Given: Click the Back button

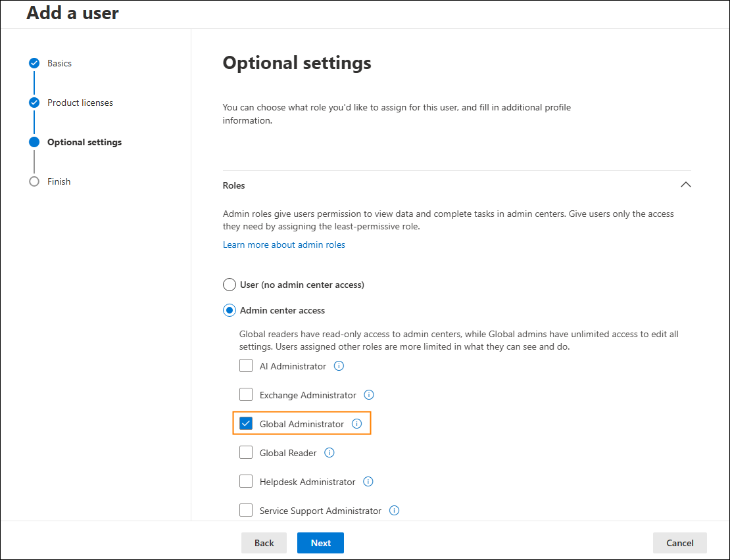Looking at the screenshot, I should tap(264, 543).
